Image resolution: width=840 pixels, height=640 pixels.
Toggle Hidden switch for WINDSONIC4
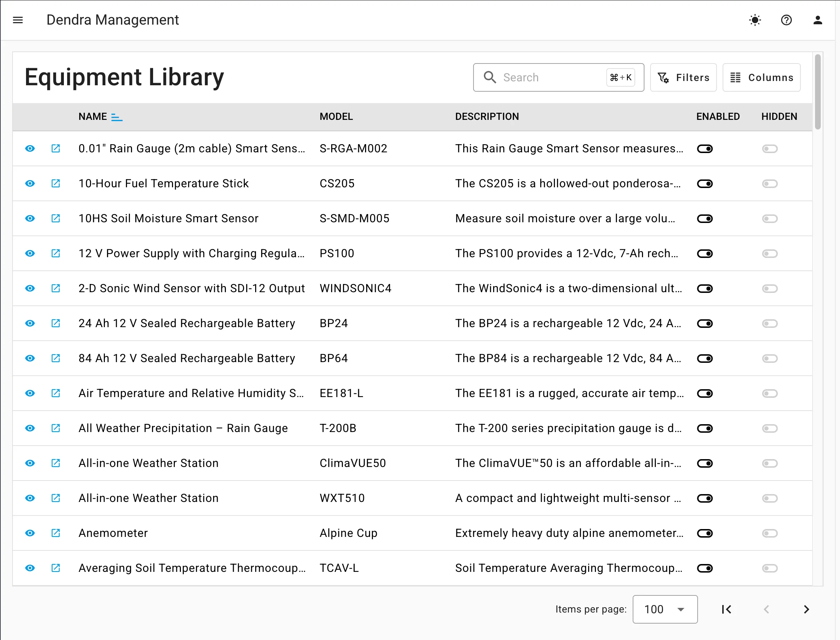[x=769, y=289]
